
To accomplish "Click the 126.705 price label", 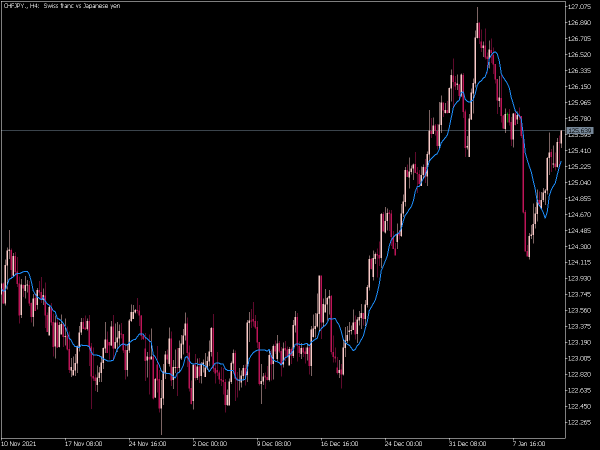I will pos(580,39).
